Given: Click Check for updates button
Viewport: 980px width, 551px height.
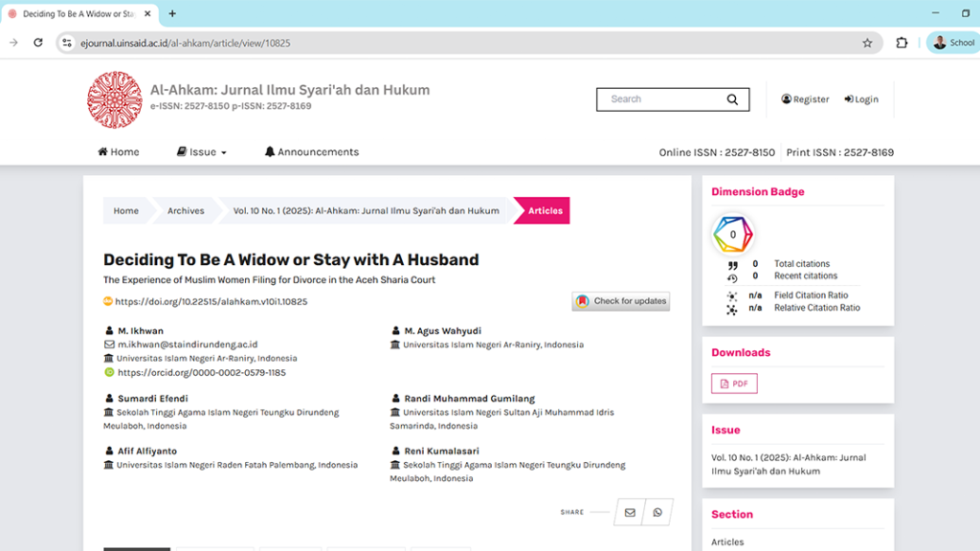Looking at the screenshot, I should click(621, 301).
